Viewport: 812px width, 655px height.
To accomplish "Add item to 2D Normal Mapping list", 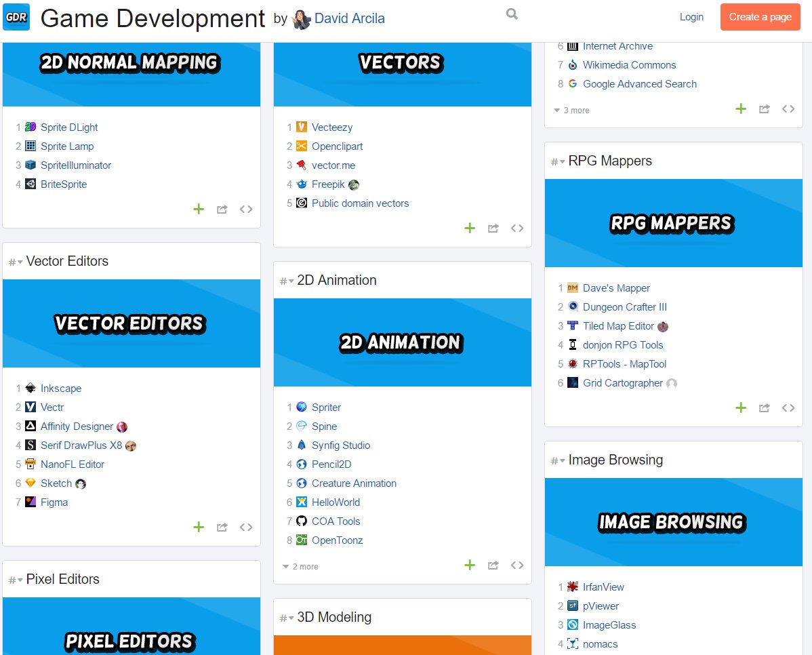I will pos(199,210).
